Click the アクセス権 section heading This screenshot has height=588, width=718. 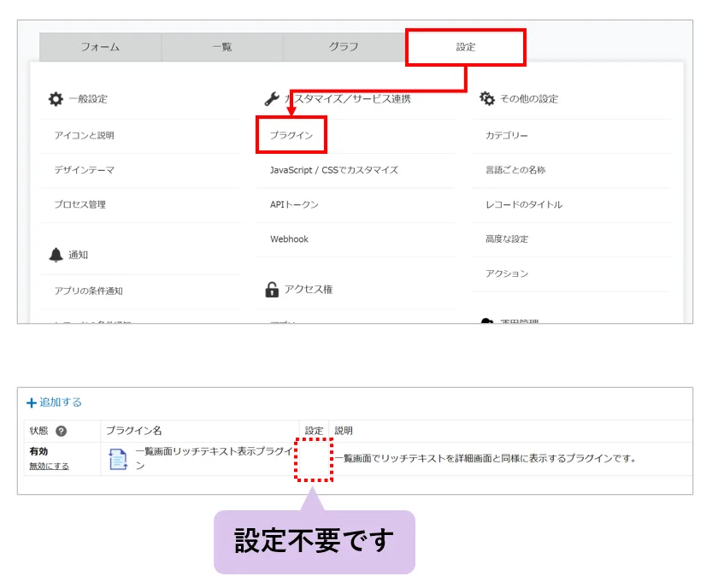tap(309, 290)
